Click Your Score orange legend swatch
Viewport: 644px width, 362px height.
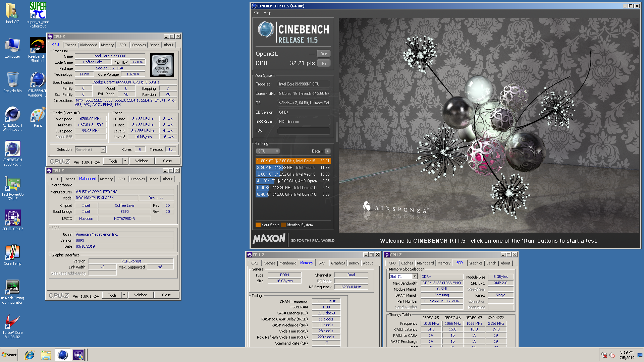[258, 225]
